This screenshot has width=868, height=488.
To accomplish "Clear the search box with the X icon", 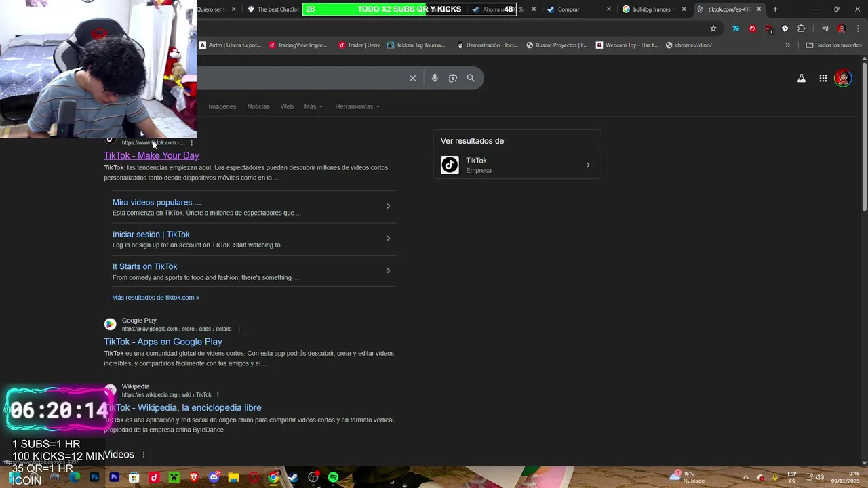I will pyautogui.click(x=412, y=78).
